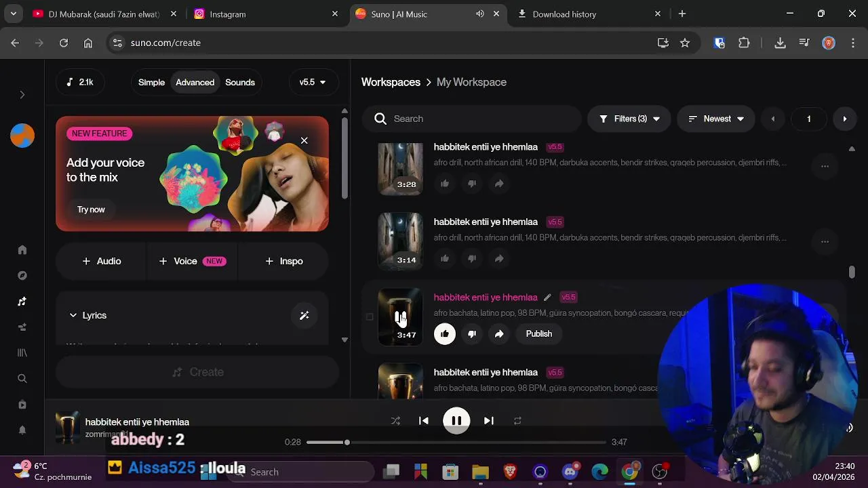The width and height of the screenshot is (868, 488).
Task: Open the notifications bell in the sidebar
Action: tap(22, 430)
